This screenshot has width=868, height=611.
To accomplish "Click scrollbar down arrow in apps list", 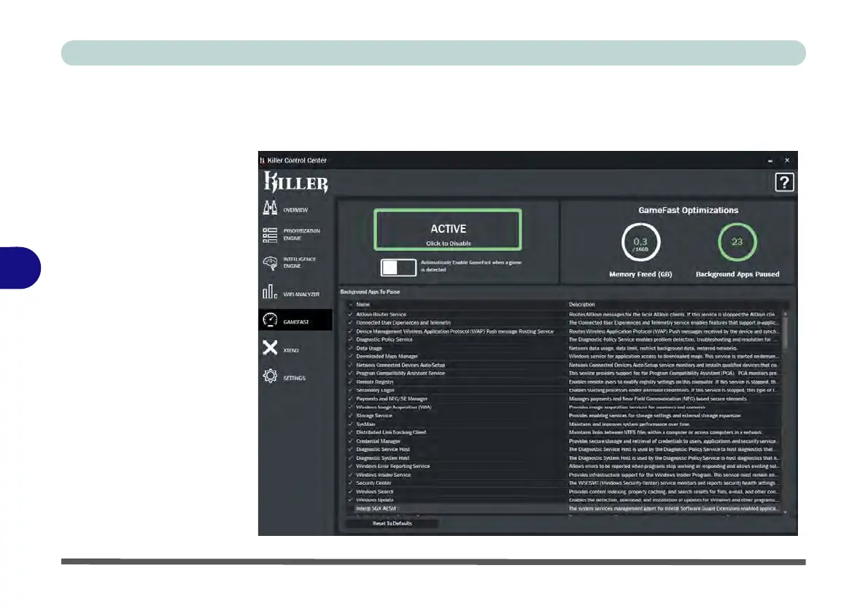I will [785, 513].
